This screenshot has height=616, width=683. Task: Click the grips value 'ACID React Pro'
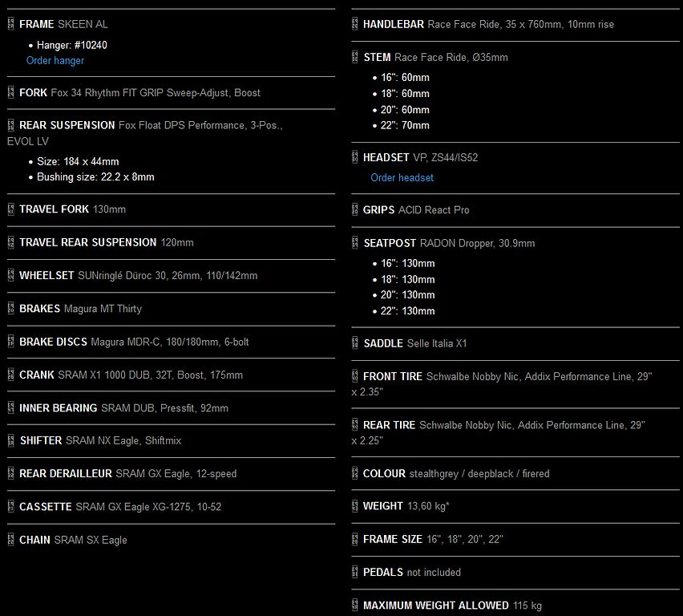click(434, 209)
